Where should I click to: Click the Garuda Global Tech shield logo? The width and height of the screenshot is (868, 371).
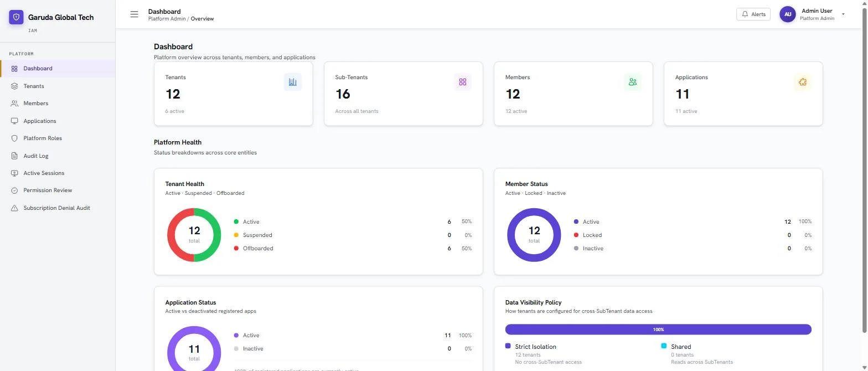tap(16, 17)
